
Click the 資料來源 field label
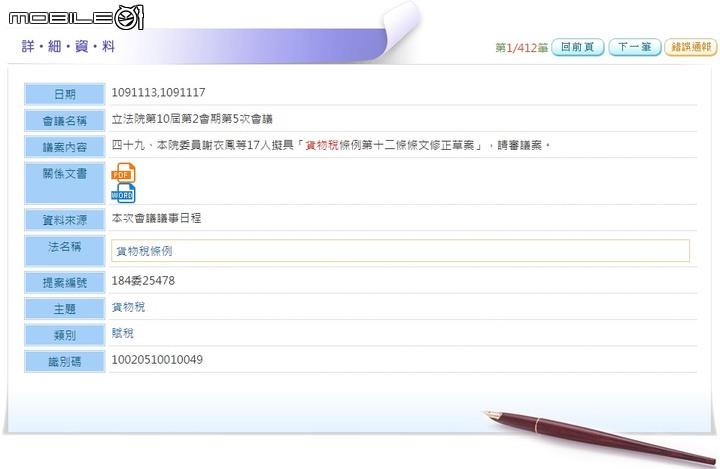pyautogui.click(x=65, y=220)
